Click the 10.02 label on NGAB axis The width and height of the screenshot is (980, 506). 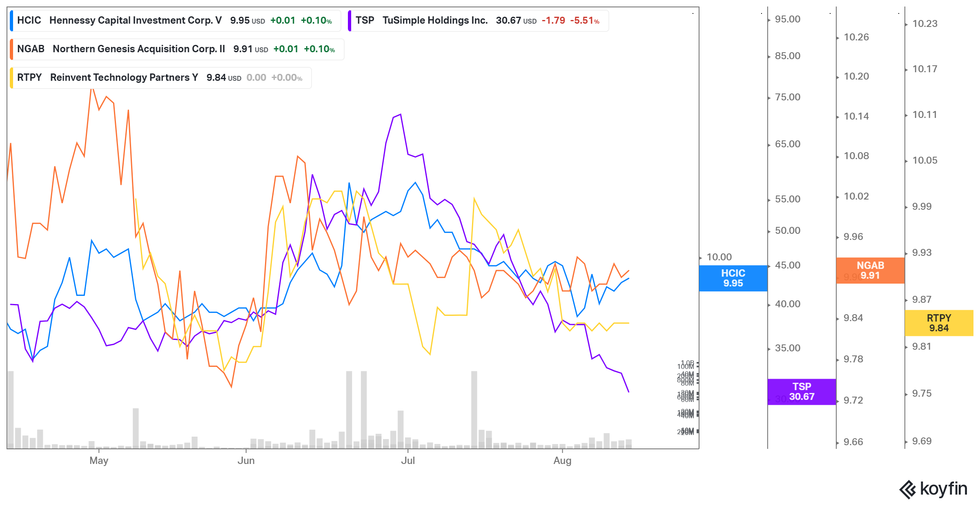856,196
